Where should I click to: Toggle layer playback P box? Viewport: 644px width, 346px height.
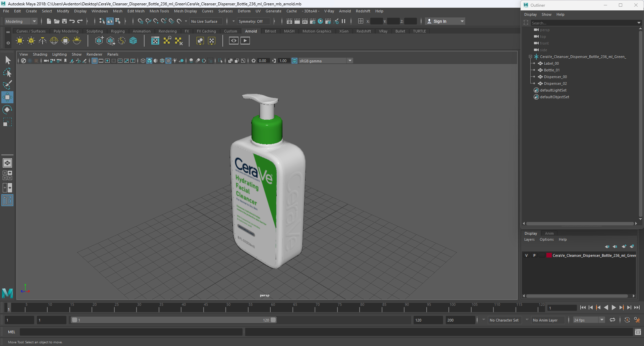(534, 255)
